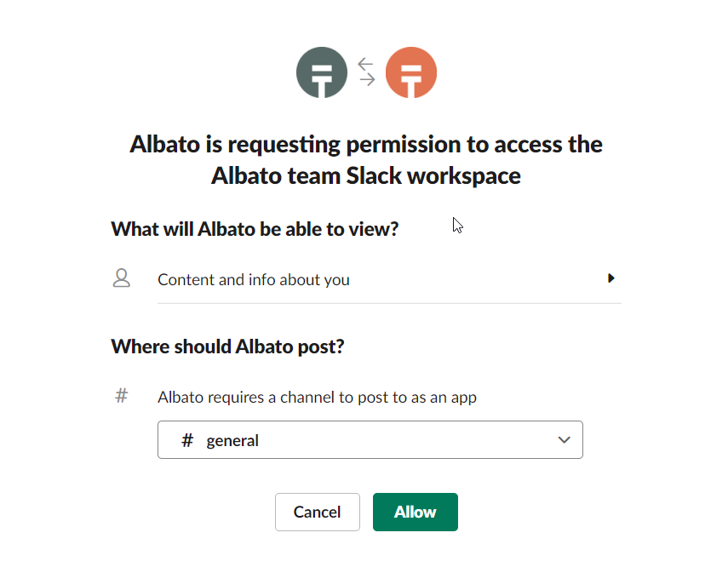Click the 'Albato requires a channel to post' text
728x567 pixels.
317,397
